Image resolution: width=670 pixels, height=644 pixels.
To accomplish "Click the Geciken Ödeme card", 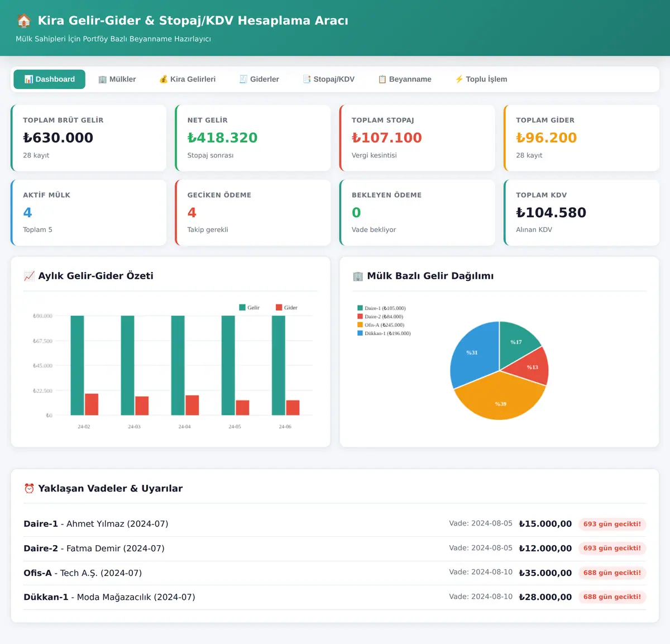I will pos(253,212).
